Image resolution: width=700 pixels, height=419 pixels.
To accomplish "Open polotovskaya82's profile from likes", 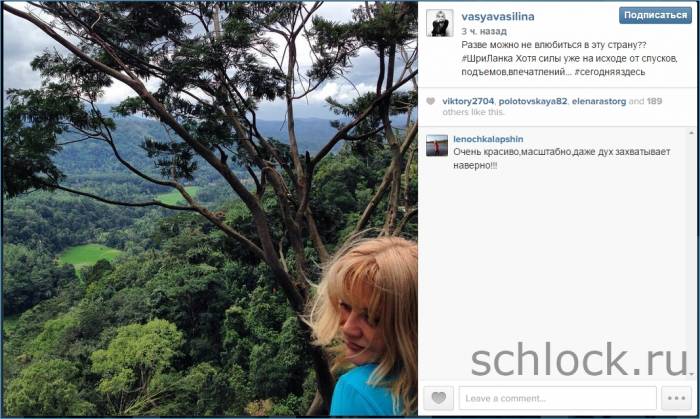I will click(x=533, y=101).
